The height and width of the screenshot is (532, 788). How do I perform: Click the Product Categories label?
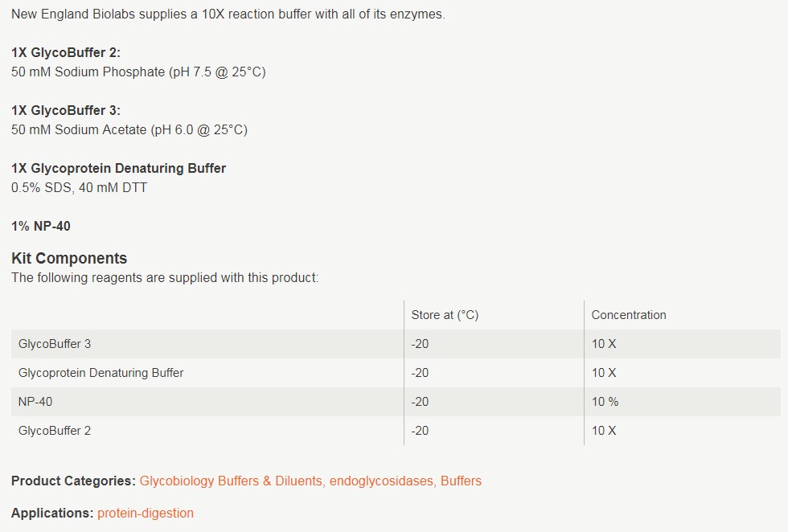pos(73,481)
